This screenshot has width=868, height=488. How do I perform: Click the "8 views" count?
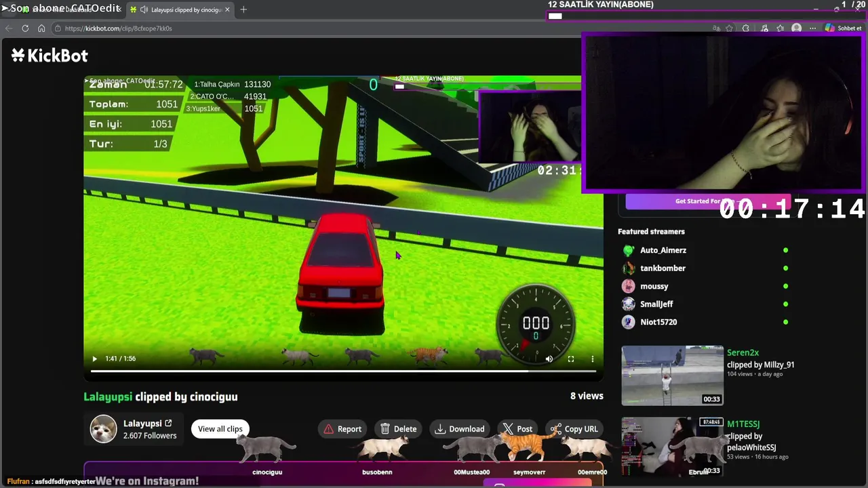587,396
